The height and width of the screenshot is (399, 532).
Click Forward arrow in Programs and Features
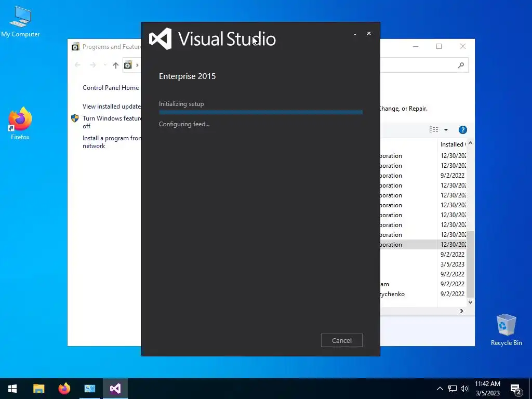tap(92, 65)
